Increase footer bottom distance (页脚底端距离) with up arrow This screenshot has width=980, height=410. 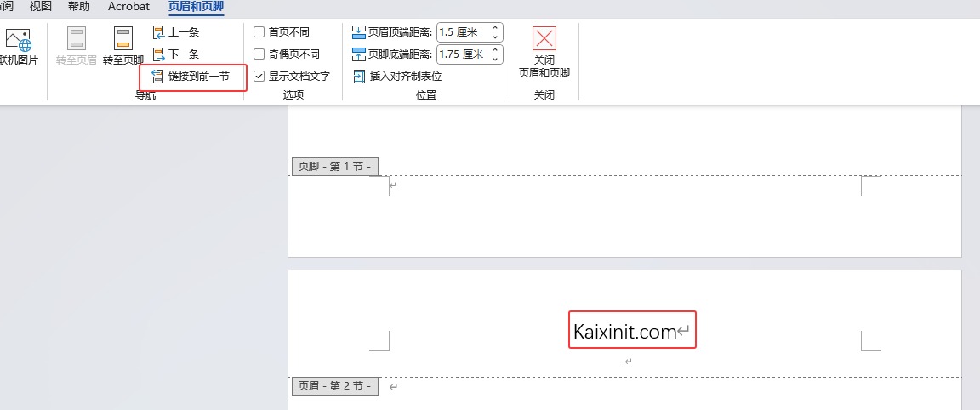[x=496, y=50]
